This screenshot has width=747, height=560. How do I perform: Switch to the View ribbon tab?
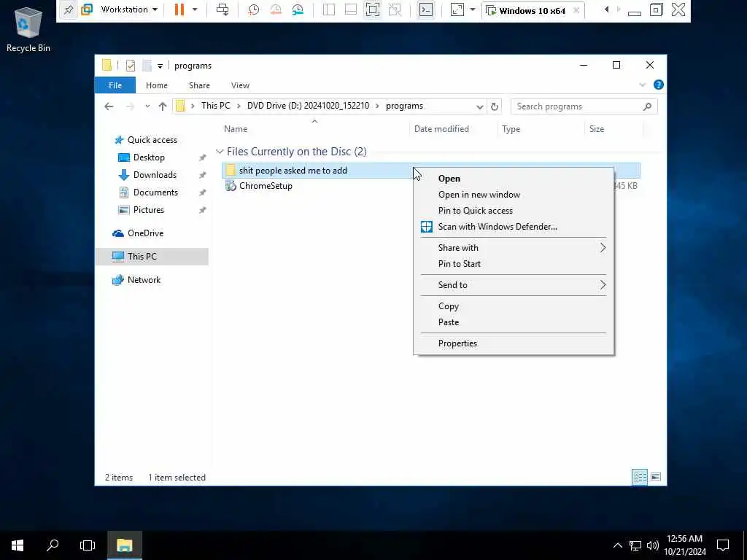[x=240, y=85]
